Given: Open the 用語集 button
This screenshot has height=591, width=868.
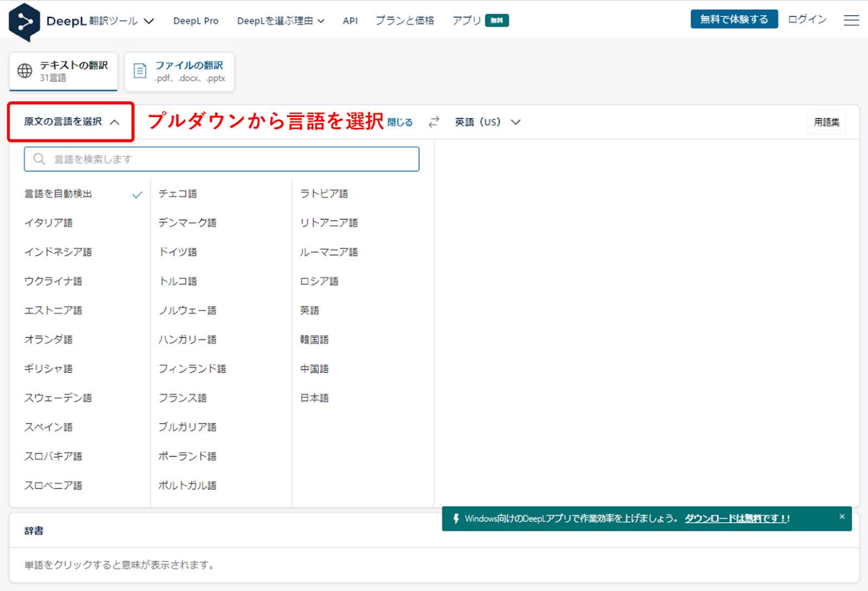Looking at the screenshot, I should click(826, 122).
